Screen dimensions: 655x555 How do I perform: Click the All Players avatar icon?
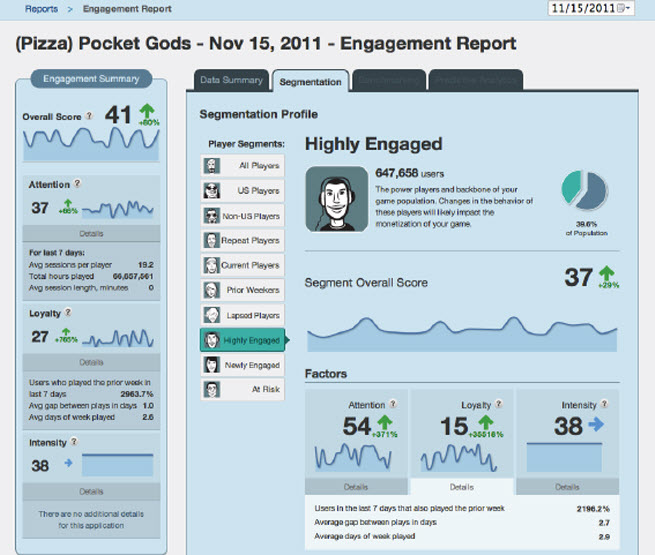[212, 166]
